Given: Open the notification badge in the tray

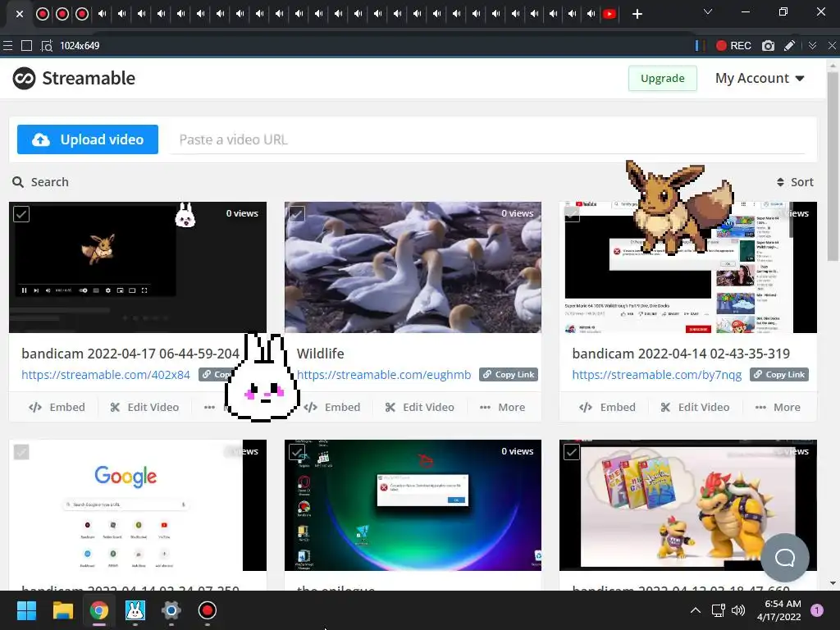Looking at the screenshot, I should (x=817, y=610).
